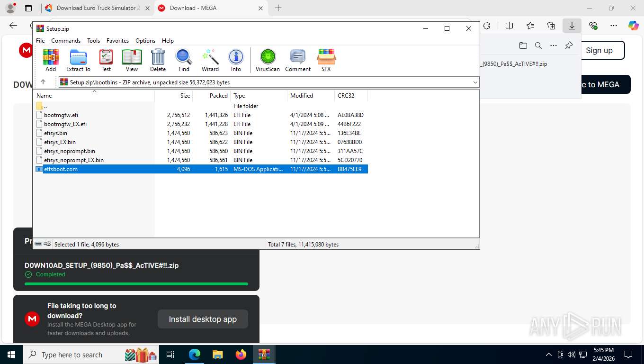Image resolution: width=644 pixels, height=364 pixels.
Task: Click the Test archive icon
Action: point(106,60)
